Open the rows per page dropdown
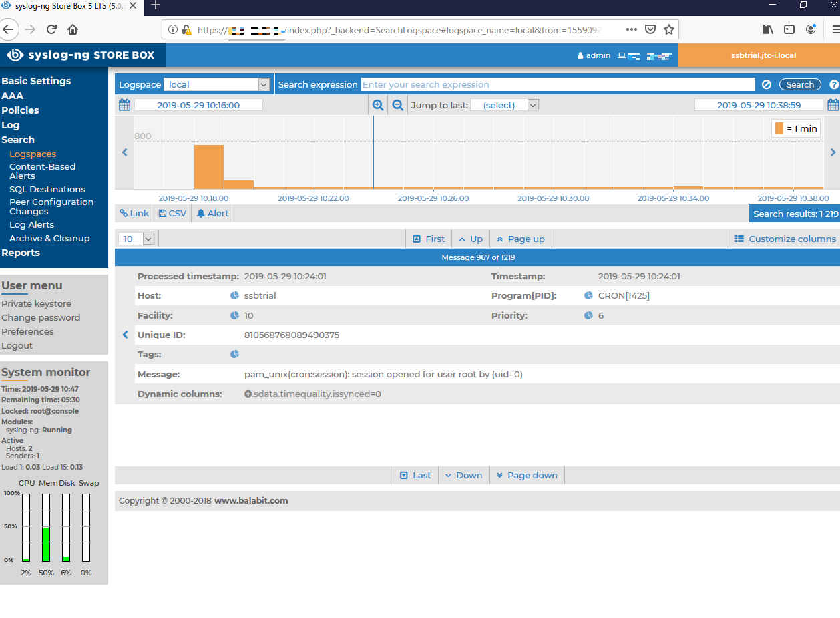Screen dimensions: 840x618 [136, 239]
